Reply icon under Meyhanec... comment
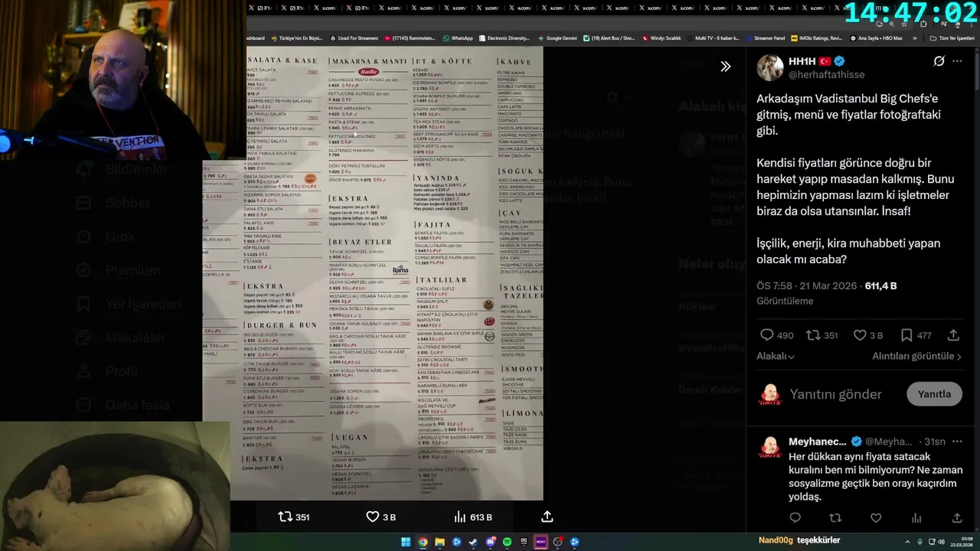Screen dimensions: 980x551 coord(795,518)
